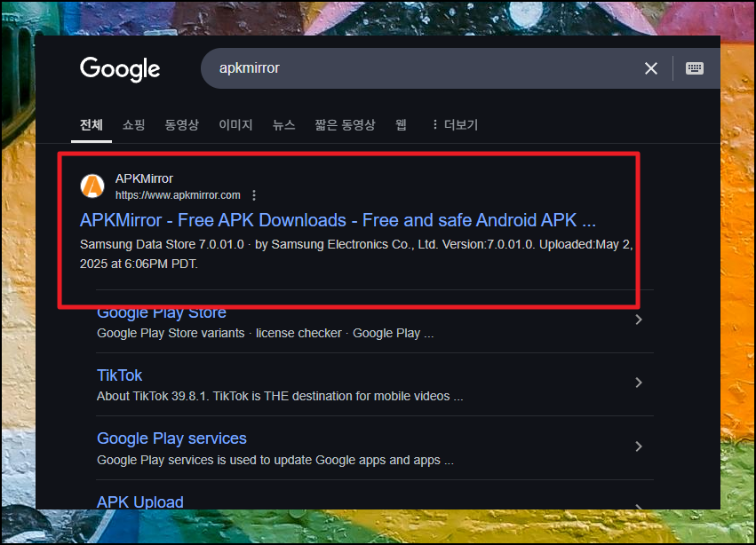The image size is (756, 545).
Task: Click the 'Google Play Store variants' description
Action: point(266,334)
